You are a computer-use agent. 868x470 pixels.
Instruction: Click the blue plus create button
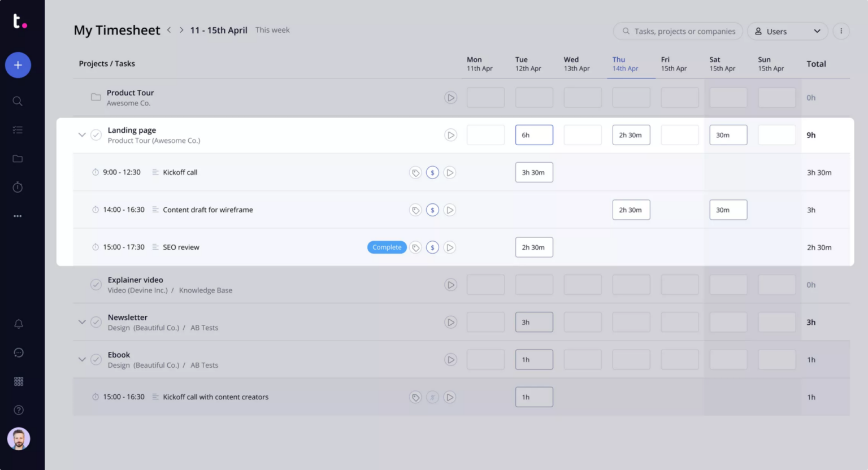18,65
